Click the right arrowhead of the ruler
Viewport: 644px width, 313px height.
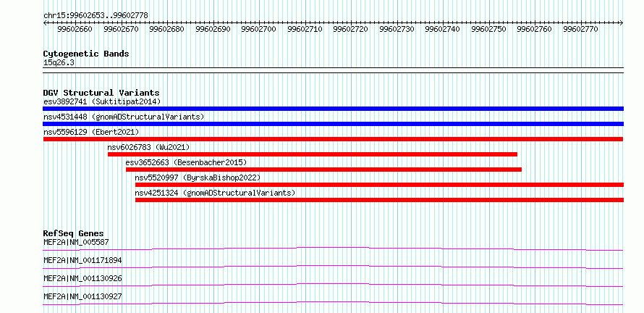(622, 22)
